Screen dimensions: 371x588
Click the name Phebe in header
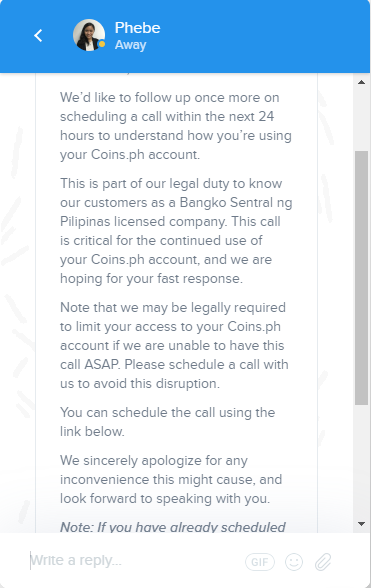click(137, 28)
